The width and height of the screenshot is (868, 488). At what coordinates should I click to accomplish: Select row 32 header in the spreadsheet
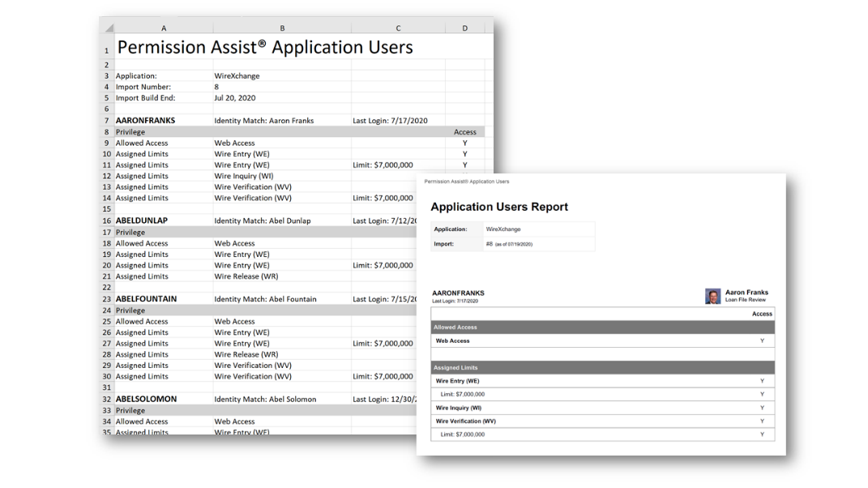pyautogui.click(x=106, y=399)
